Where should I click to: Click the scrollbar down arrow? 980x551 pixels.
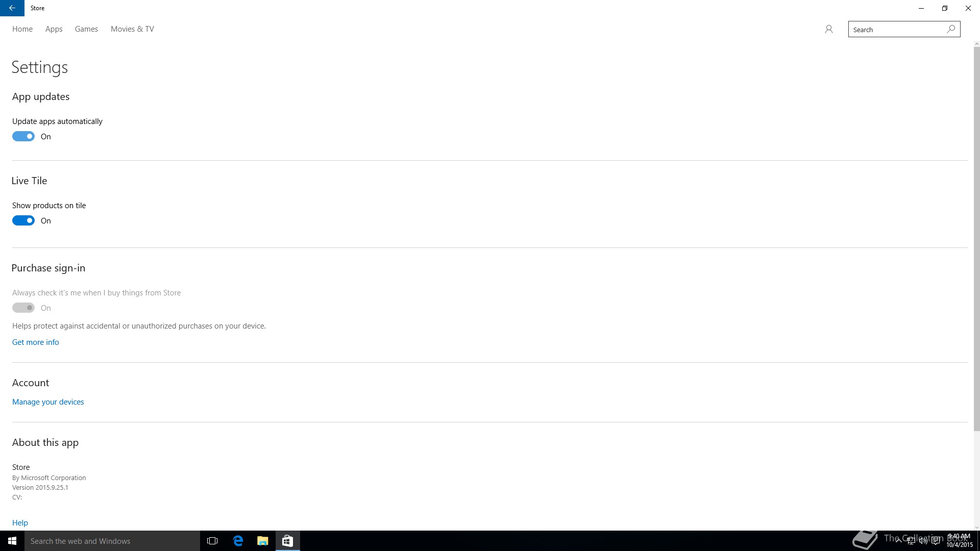976,528
